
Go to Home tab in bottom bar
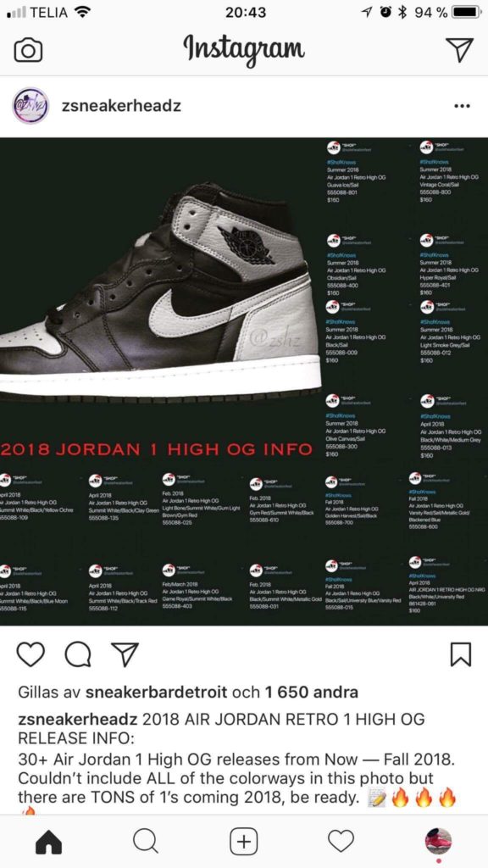[x=49, y=842]
